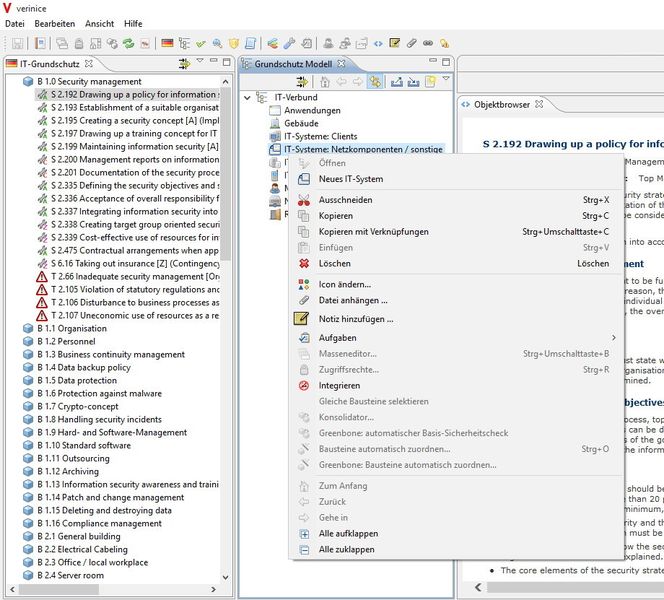The height and width of the screenshot is (600, 664).
Task: Switch to the Objektbrowser tab
Action: [x=502, y=105]
